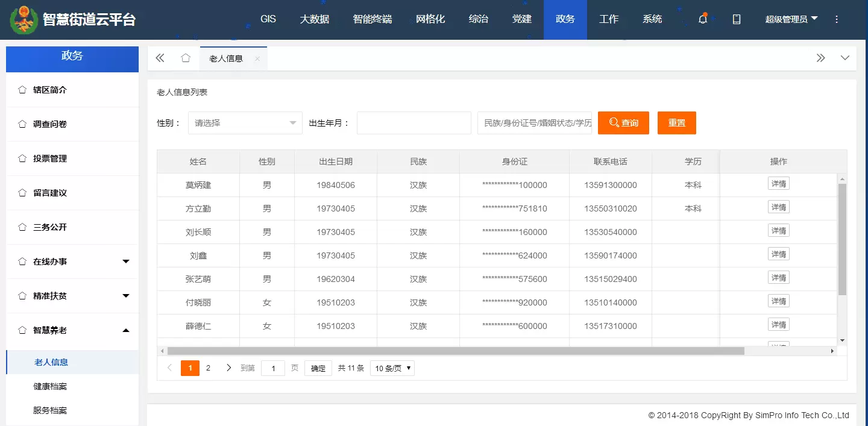Screen dimensions: 868x426
Task: Open the 党建 navigation menu
Action: click(x=521, y=19)
